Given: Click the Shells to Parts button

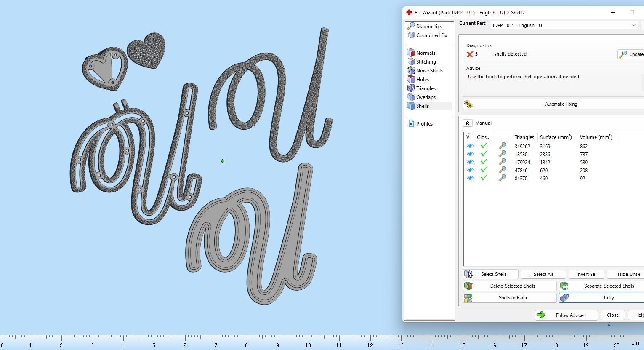Looking at the screenshot, I should pyautogui.click(x=510, y=298).
